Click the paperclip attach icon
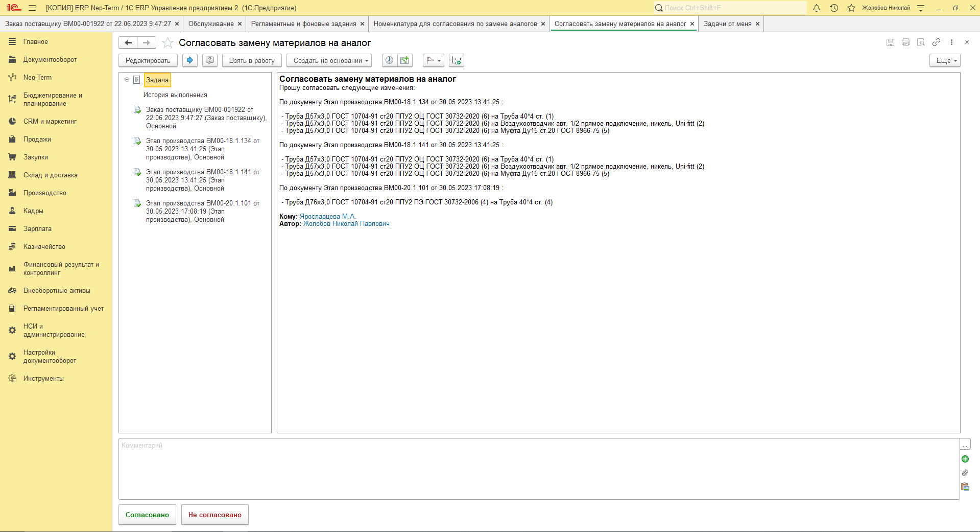Screen dimensions: 980x532 click(965, 473)
